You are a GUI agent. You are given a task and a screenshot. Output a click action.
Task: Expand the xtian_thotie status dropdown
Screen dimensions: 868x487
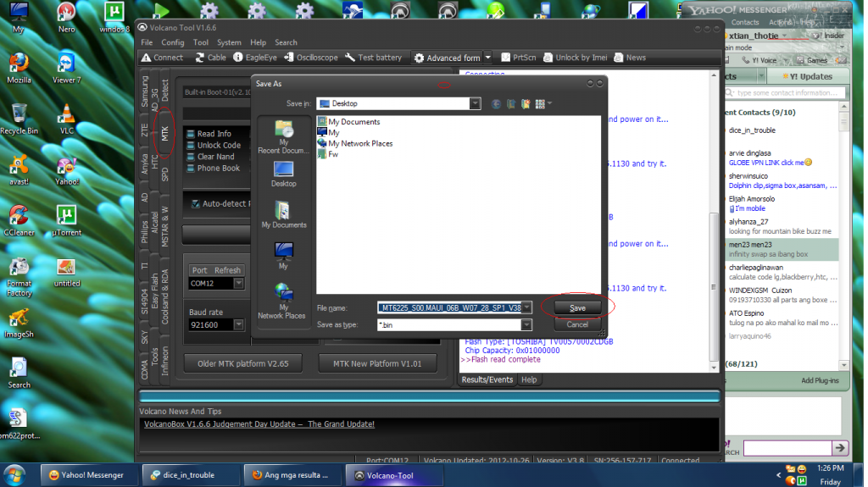pos(784,36)
